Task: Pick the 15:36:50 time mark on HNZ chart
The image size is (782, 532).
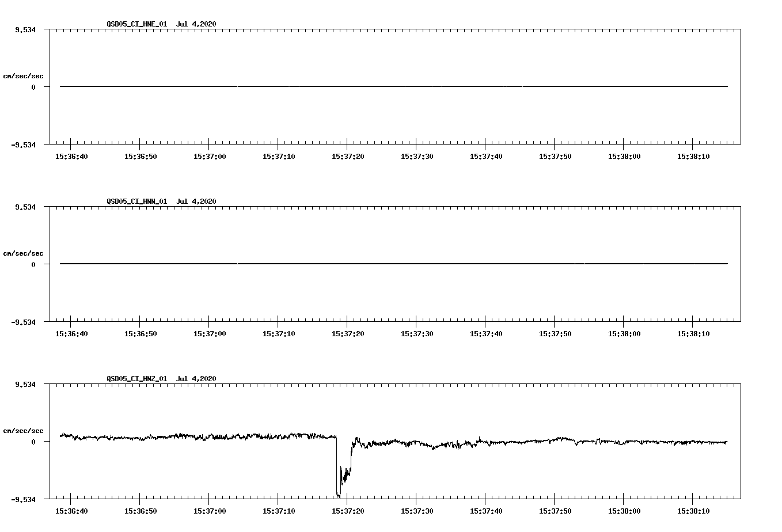Action: click(141, 511)
